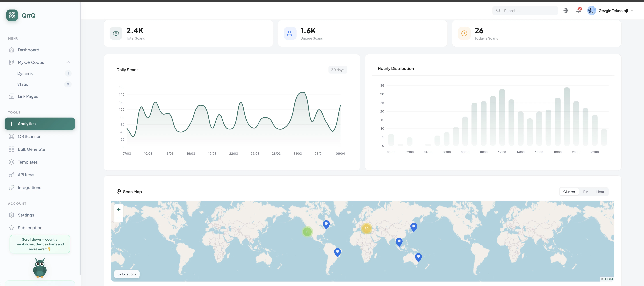Image resolution: width=644 pixels, height=286 pixels.
Task: Click the Integrations link icon
Action: 12,187
